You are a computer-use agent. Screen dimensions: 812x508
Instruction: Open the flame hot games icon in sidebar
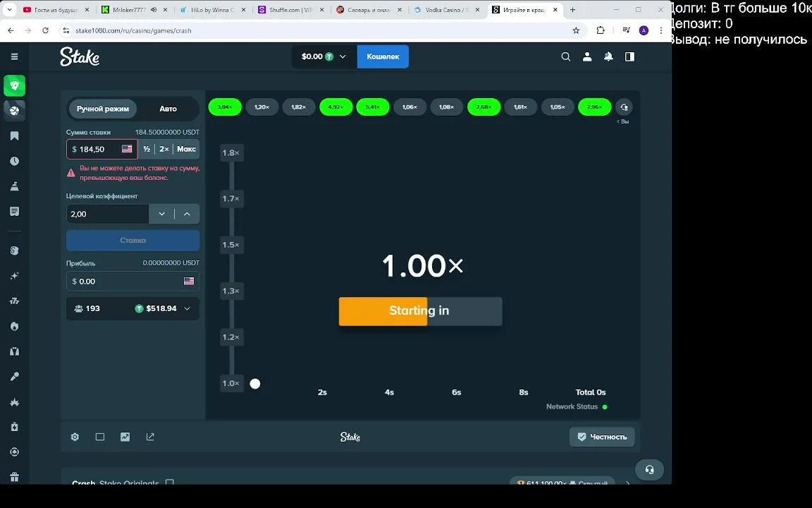coord(15,326)
